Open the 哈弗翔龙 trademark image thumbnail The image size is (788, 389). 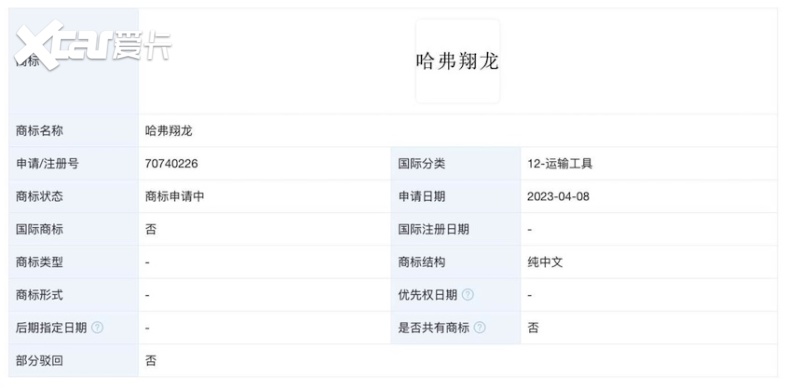click(x=457, y=61)
